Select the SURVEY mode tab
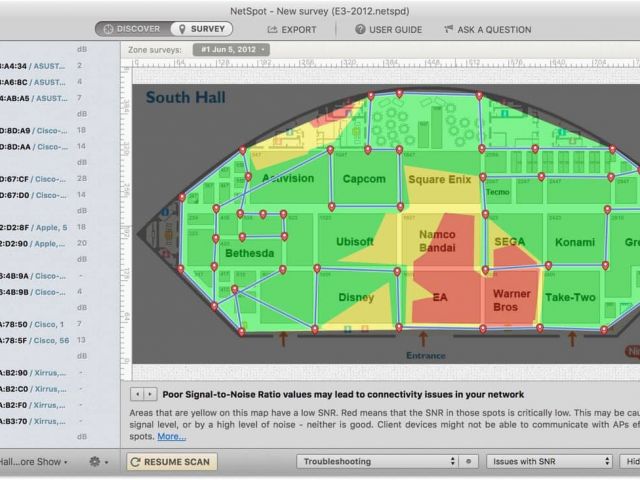 pyautogui.click(x=202, y=29)
